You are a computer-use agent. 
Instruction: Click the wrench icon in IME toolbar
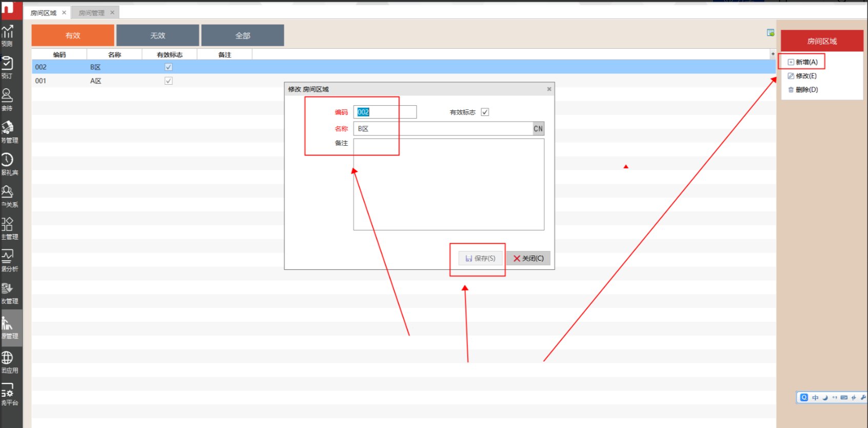pos(863,397)
